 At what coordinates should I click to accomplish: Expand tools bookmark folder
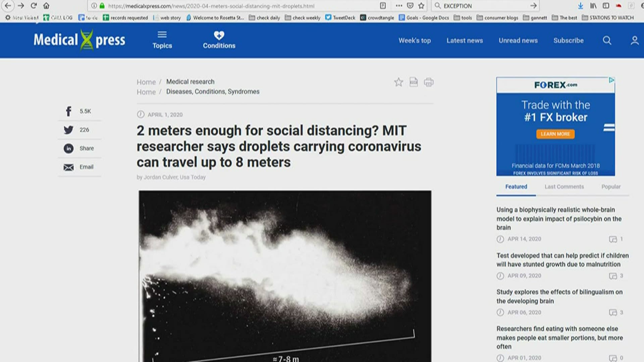463,18
